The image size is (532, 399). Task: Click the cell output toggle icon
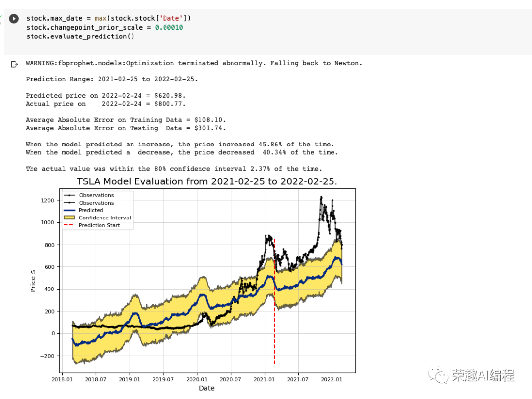(14, 64)
